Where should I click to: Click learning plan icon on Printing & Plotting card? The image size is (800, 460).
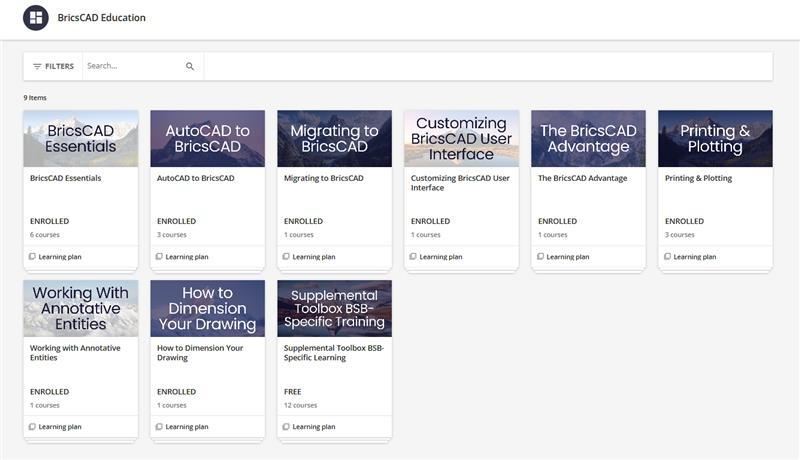(667, 257)
